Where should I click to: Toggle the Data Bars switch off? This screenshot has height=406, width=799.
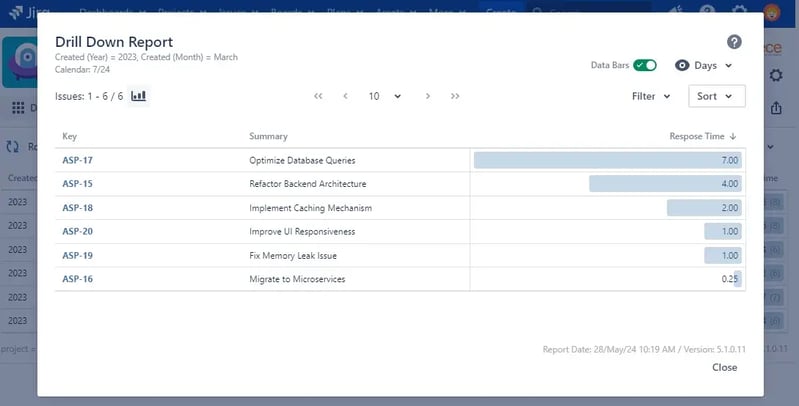[x=645, y=65]
